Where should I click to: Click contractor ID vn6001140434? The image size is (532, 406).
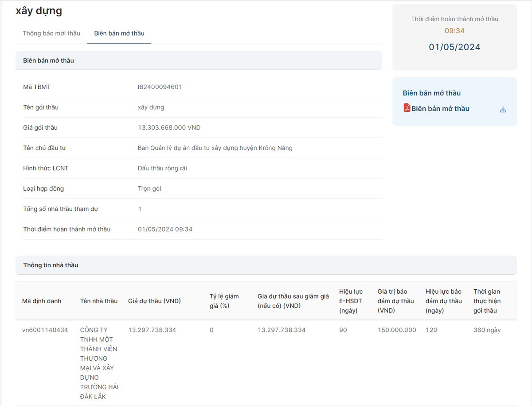point(45,330)
